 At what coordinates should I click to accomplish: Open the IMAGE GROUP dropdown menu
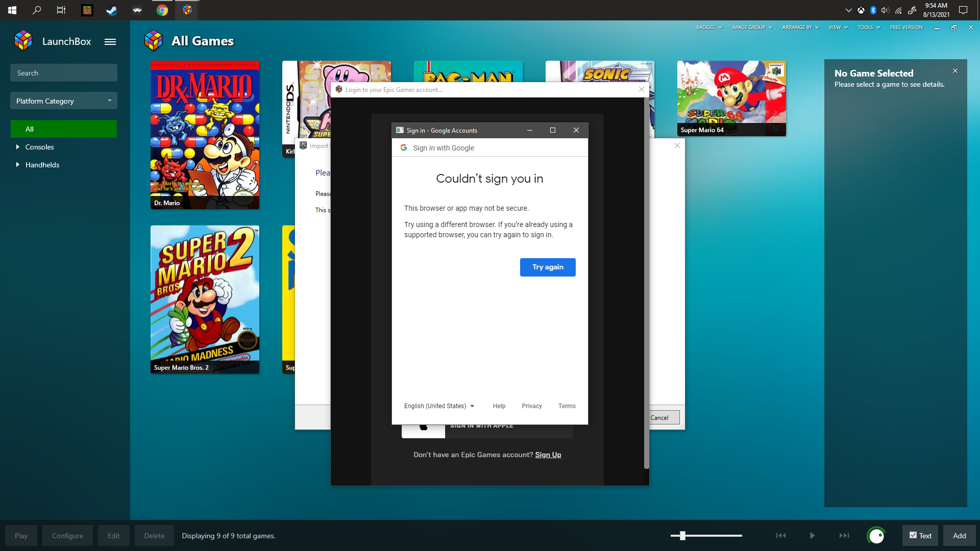[x=752, y=28]
